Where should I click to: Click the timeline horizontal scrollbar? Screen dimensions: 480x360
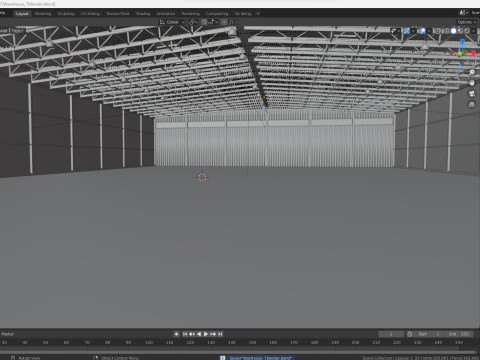238,352
